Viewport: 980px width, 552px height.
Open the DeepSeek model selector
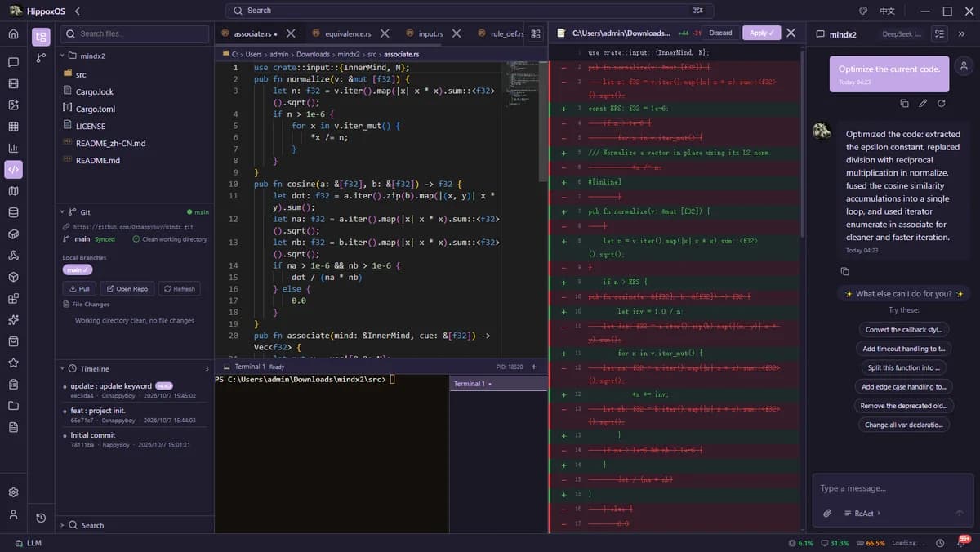(902, 34)
